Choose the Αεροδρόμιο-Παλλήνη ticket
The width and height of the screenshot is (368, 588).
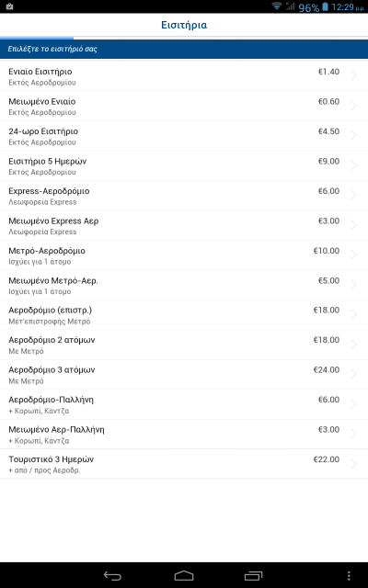click(184, 404)
